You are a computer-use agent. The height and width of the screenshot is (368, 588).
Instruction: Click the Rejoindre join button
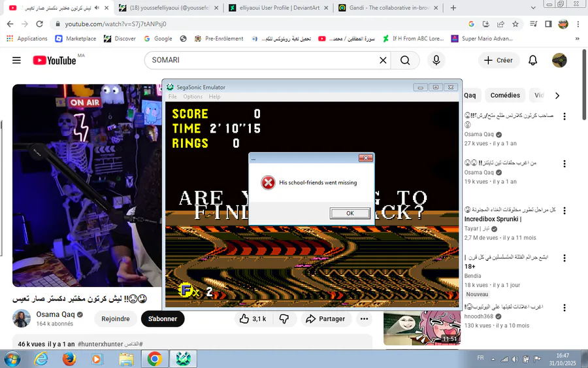[x=116, y=319]
